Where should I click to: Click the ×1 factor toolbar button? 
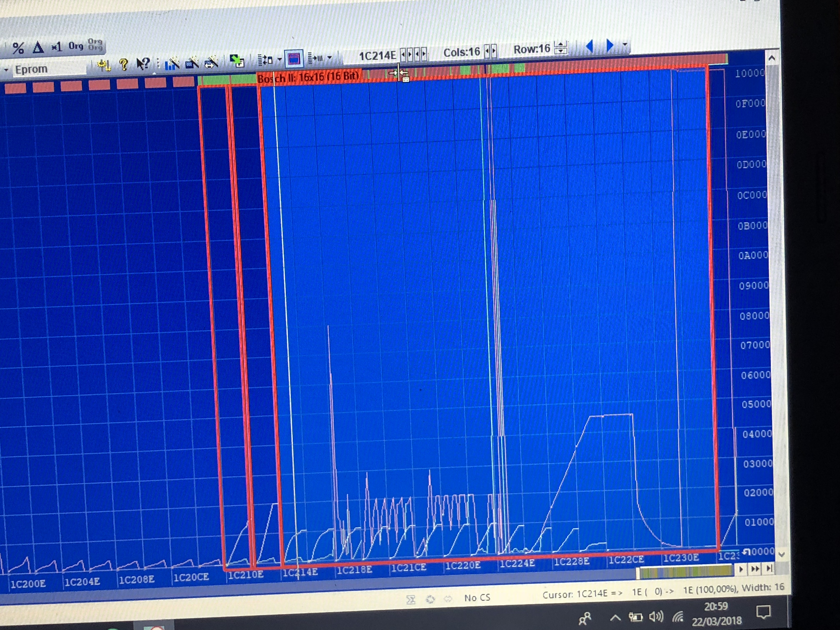pos(57,47)
